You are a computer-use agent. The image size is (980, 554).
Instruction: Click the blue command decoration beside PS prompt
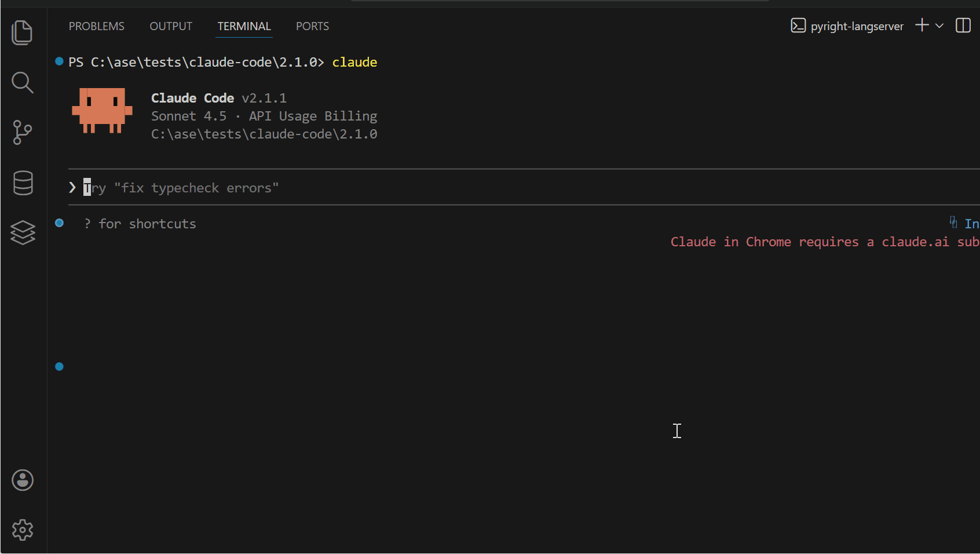(x=59, y=61)
